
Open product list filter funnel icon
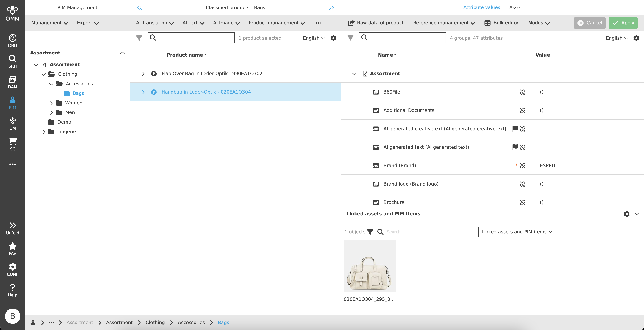pyautogui.click(x=139, y=38)
